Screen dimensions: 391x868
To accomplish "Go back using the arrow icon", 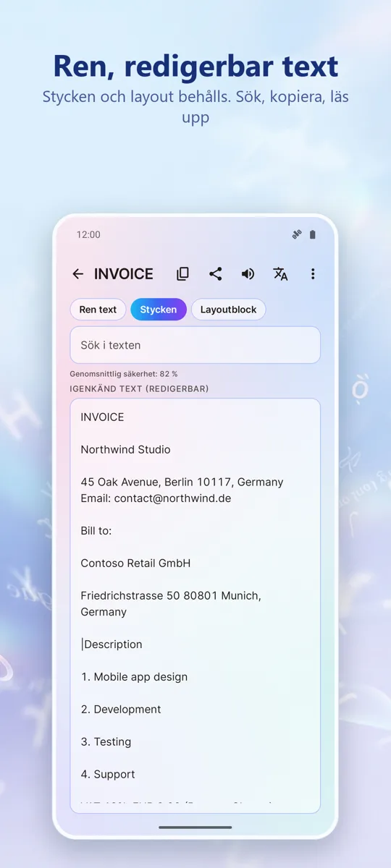I will (x=78, y=273).
